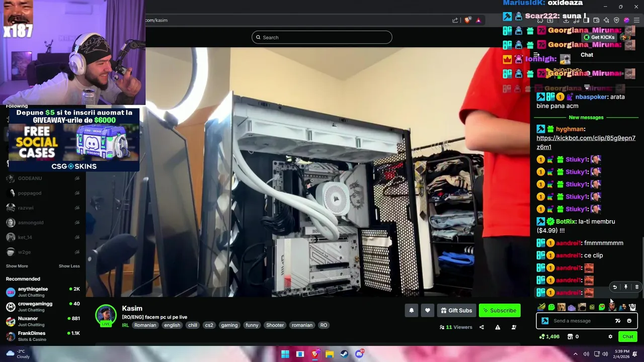Open the browser hamburger menu

click(636, 20)
